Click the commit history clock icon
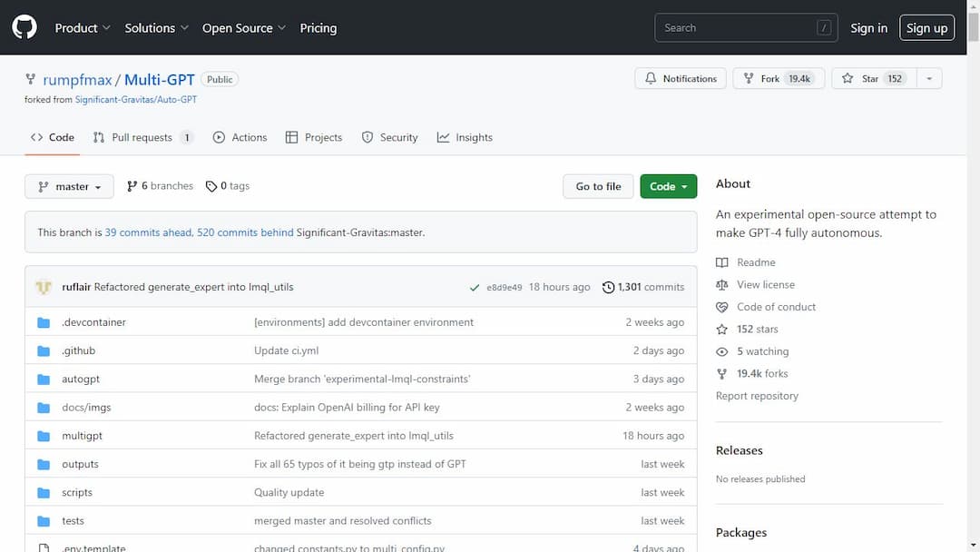This screenshot has width=980, height=552. coord(608,287)
